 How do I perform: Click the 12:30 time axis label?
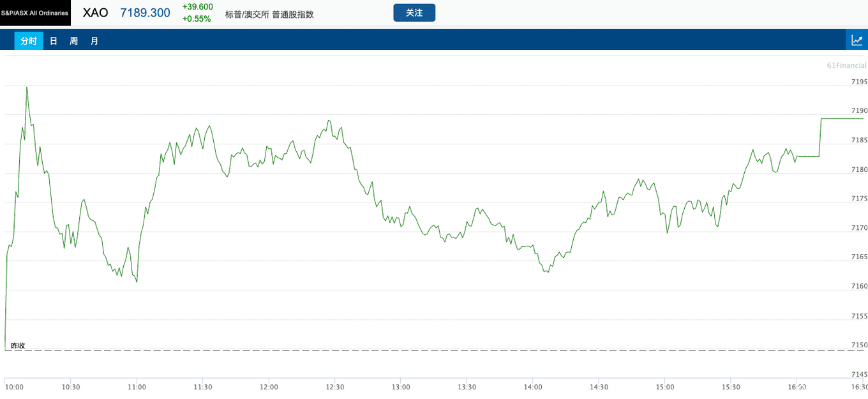click(334, 387)
